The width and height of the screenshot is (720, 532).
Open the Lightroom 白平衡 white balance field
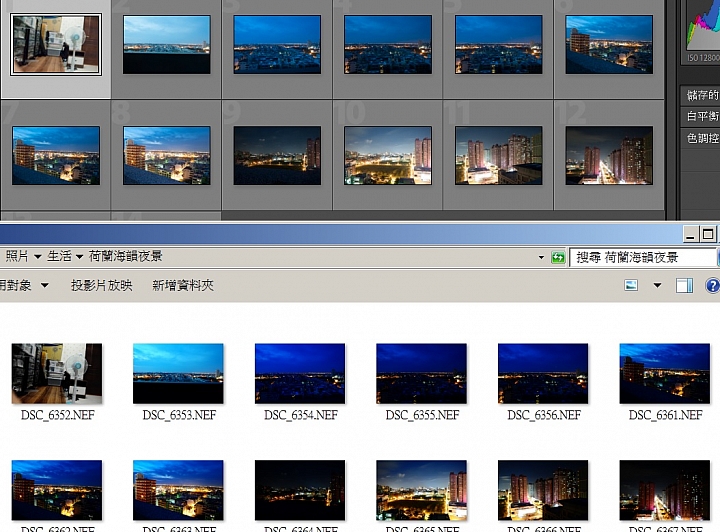[701, 116]
